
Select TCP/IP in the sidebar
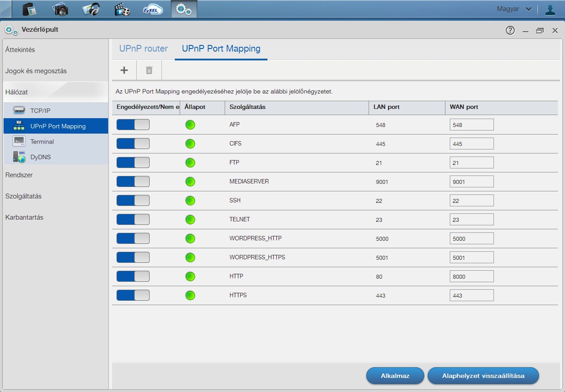click(56, 110)
